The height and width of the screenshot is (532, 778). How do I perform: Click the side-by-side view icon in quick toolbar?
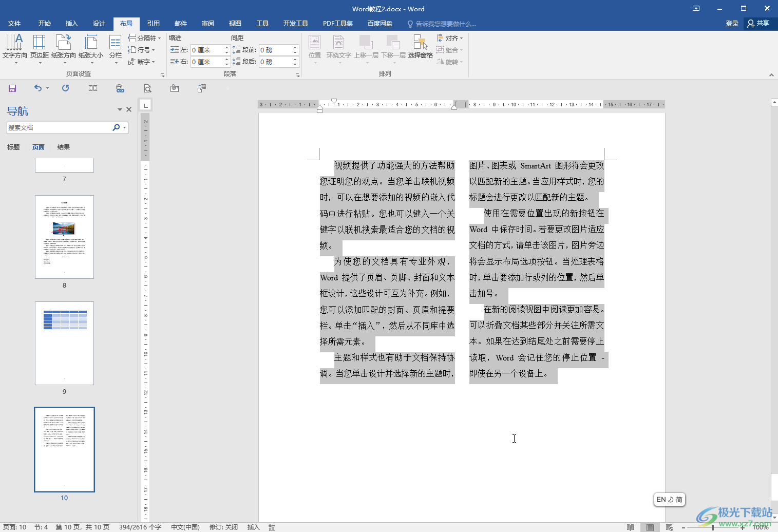click(93, 88)
